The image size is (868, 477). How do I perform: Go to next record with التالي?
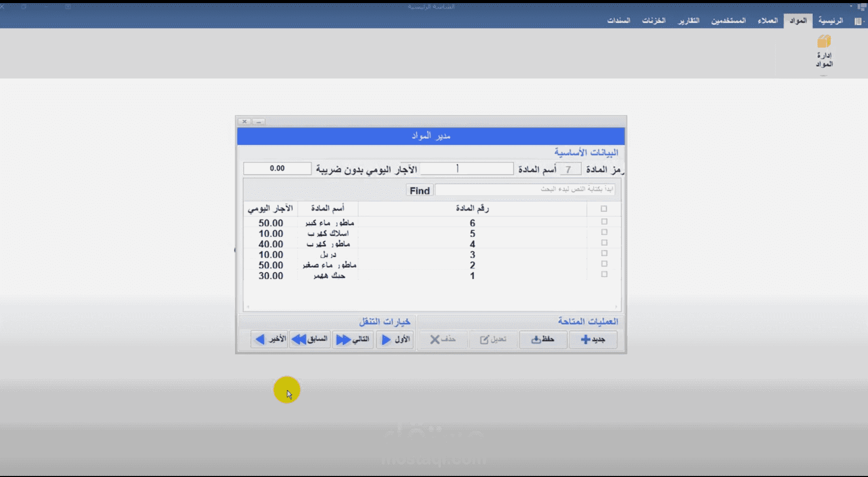[x=353, y=339]
